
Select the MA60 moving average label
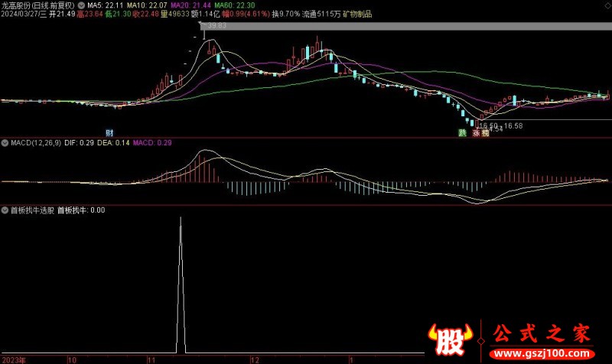click(234, 5)
